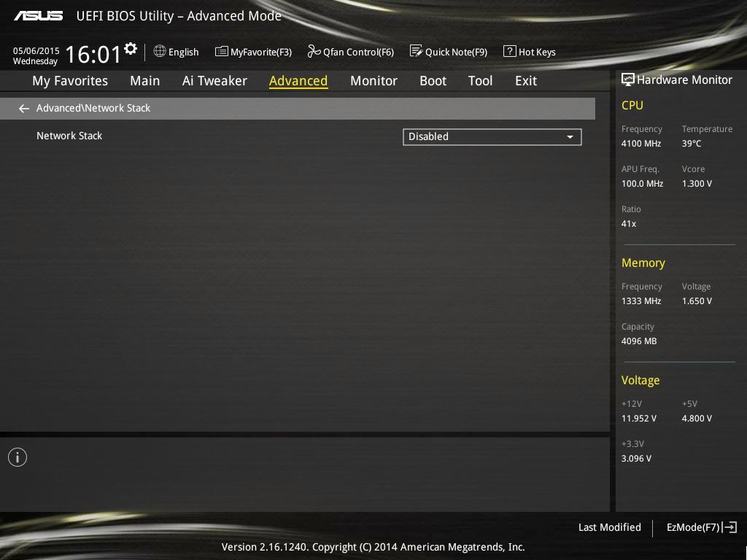
Task: Click the dropdown arrow in Network Stack field
Action: tap(570, 137)
